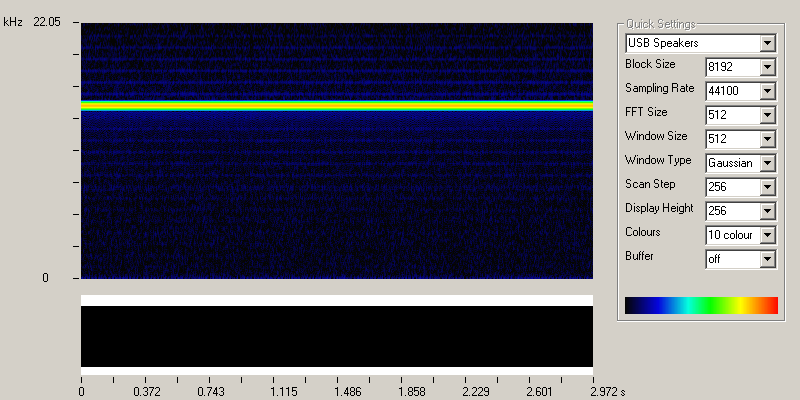Open the Window Size dropdown arrow
The height and width of the screenshot is (400, 800).
(x=767, y=139)
